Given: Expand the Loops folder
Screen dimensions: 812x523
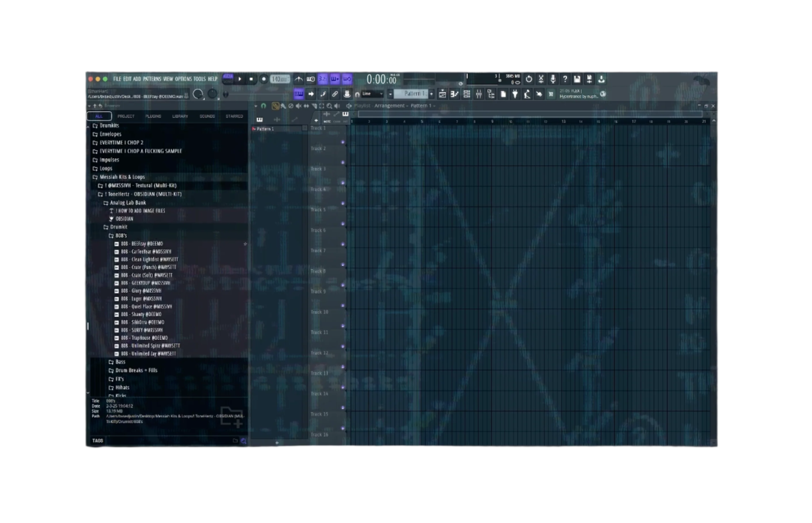Looking at the screenshot, I should tap(103, 168).
